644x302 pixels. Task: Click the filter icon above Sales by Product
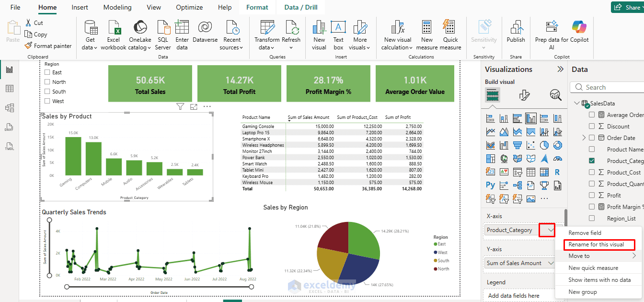coord(180,106)
